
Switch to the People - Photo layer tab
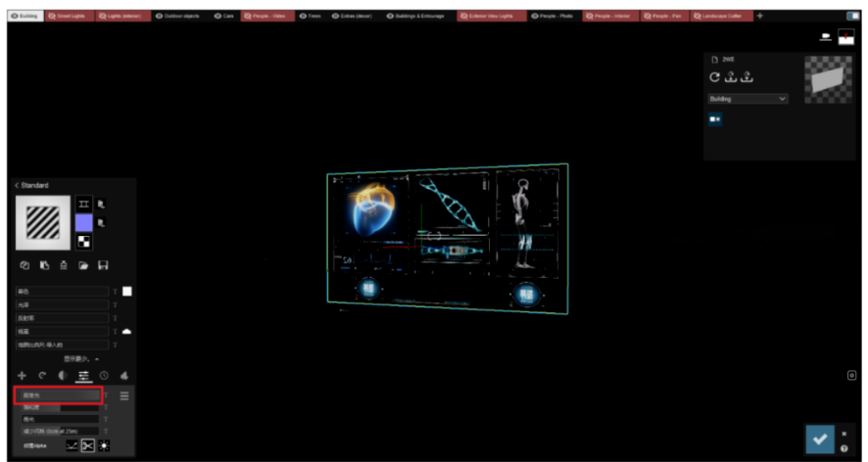pyautogui.click(x=552, y=16)
